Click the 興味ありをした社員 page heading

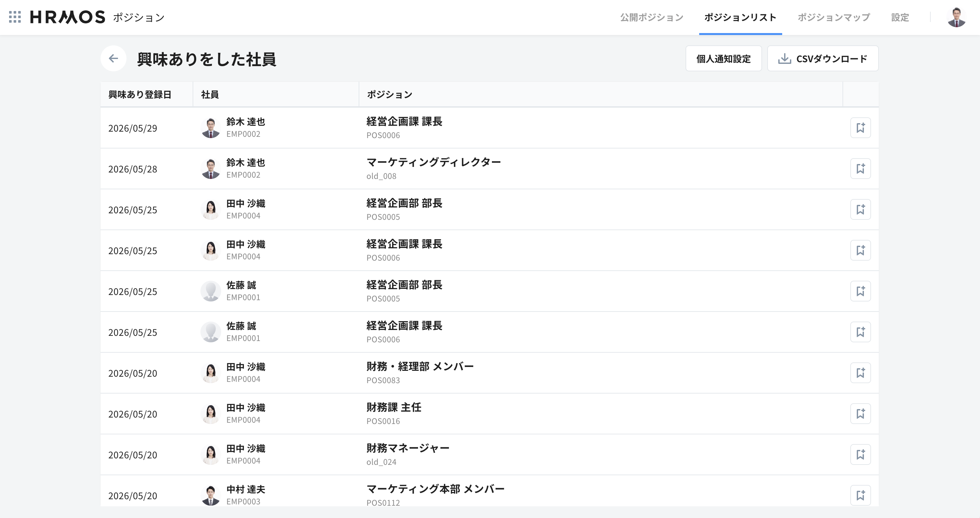pos(207,59)
